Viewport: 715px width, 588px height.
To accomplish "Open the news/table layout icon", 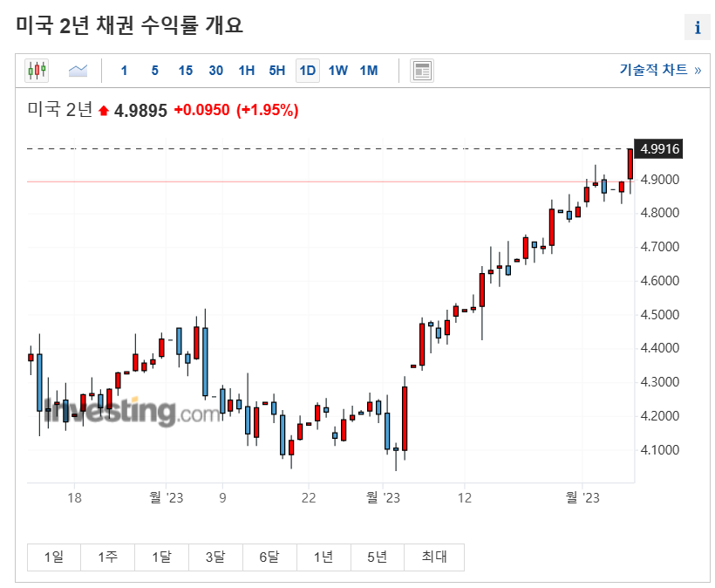I will point(422,71).
